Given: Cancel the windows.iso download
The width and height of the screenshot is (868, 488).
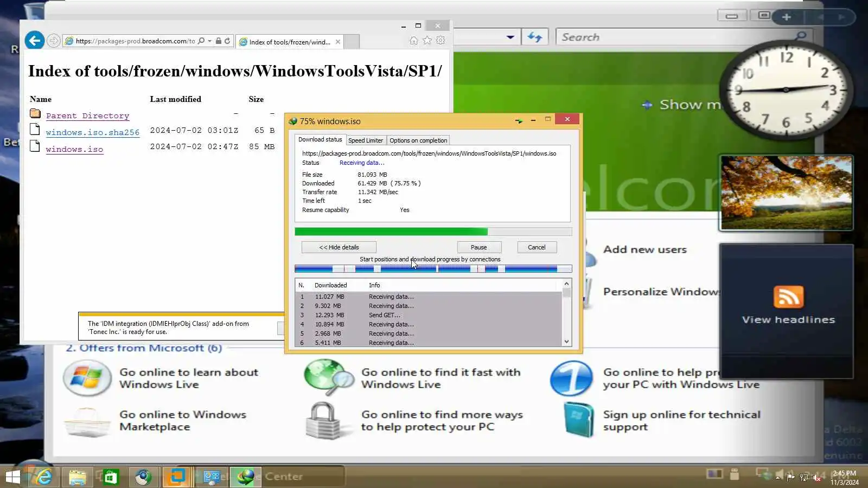Looking at the screenshot, I should 537,247.
